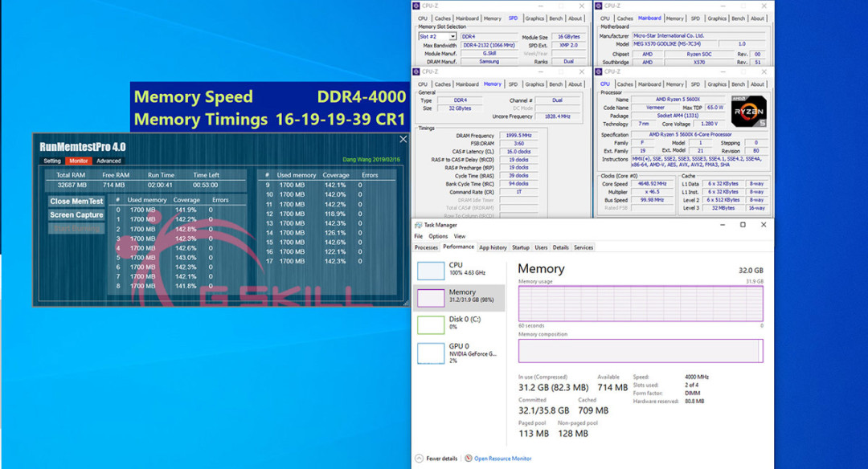Click the Time Left 00:53:00 value

[205, 186]
